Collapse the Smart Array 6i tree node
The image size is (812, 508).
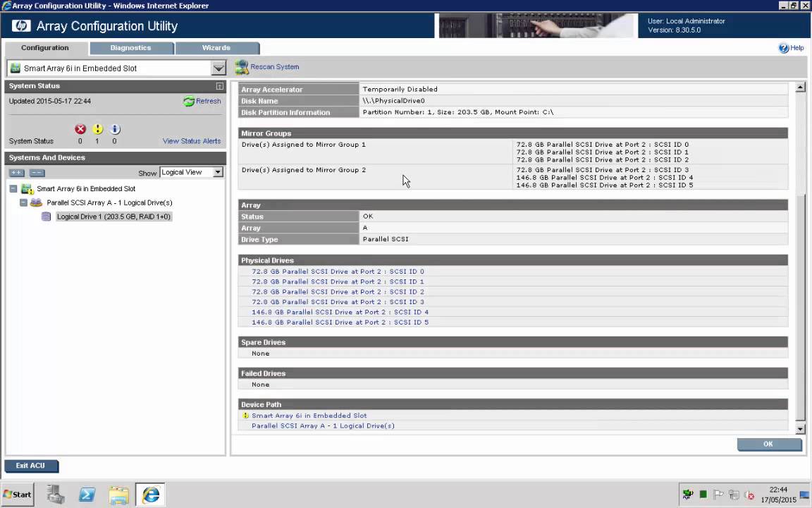point(13,188)
